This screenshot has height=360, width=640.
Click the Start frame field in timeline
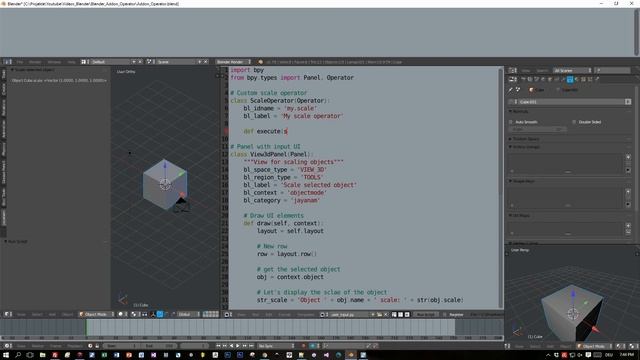pyautogui.click(x=121, y=346)
